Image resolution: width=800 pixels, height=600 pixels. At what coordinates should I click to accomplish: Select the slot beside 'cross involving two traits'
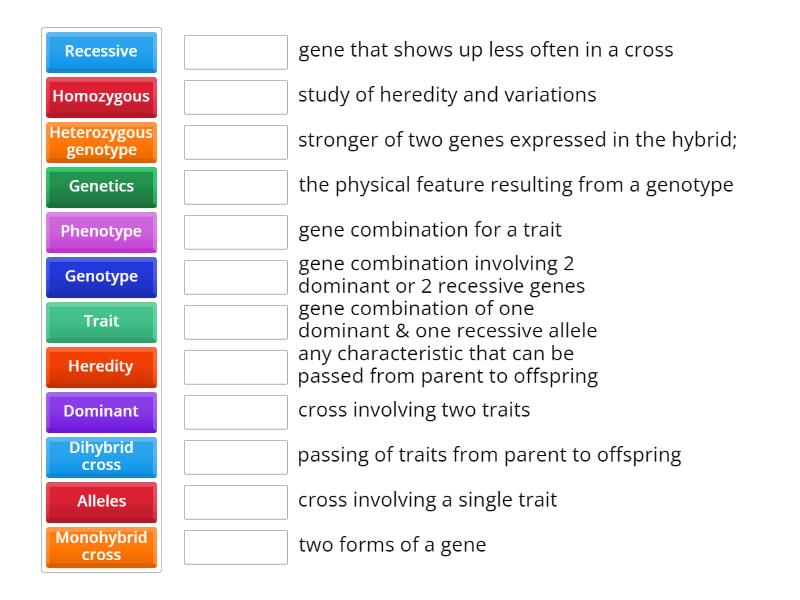(234, 411)
